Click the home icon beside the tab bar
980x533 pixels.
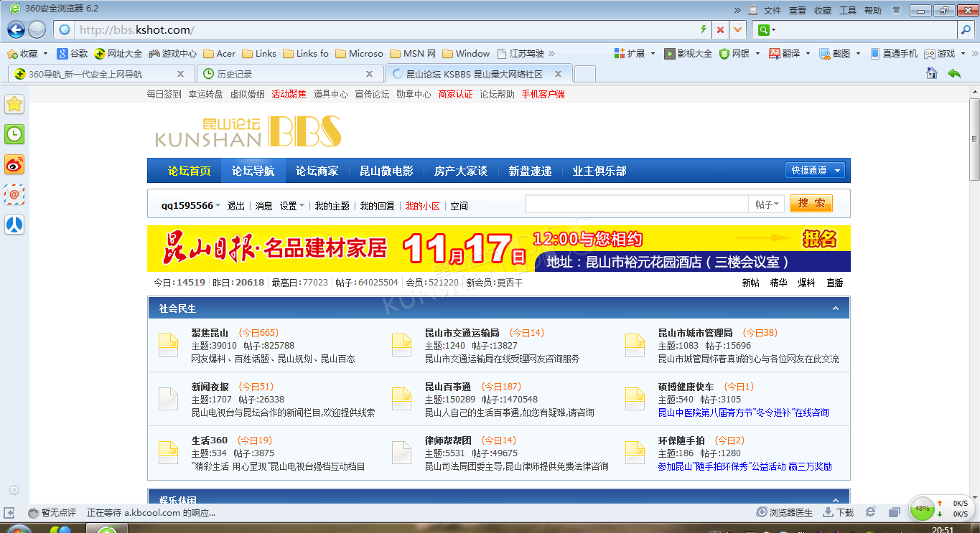point(932,73)
